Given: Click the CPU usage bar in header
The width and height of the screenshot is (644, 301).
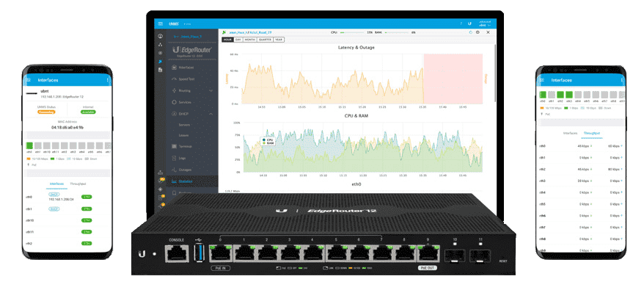Looking at the screenshot, I should 351,32.
